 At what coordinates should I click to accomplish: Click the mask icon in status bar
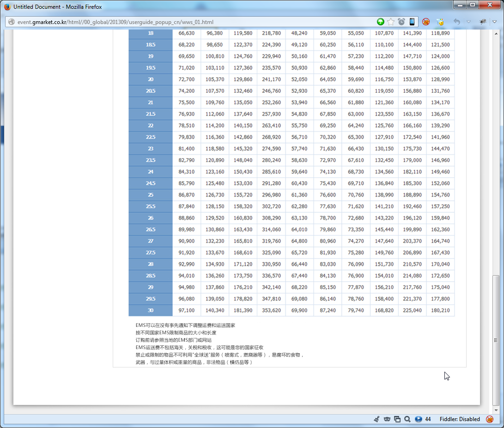click(x=387, y=419)
